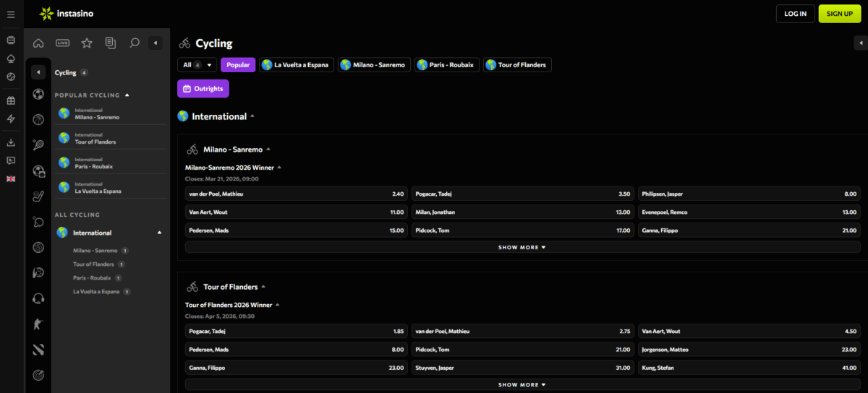Screen dimensions: 868x393
Task: Select the soccer ball sport icon
Action: pyautogui.click(x=38, y=94)
